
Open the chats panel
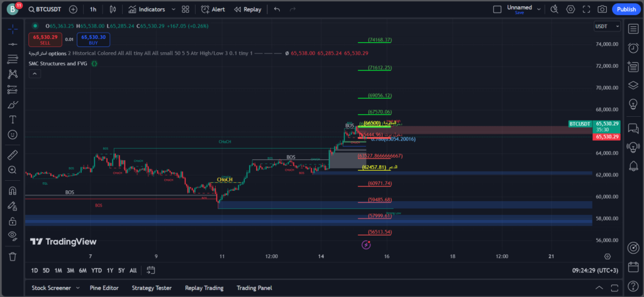coord(633,128)
